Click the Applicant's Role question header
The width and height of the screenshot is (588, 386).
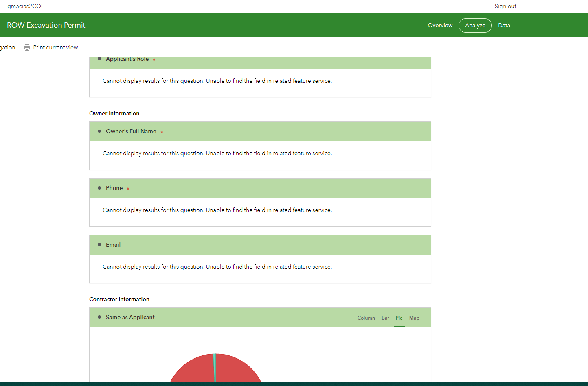(260, 63)
